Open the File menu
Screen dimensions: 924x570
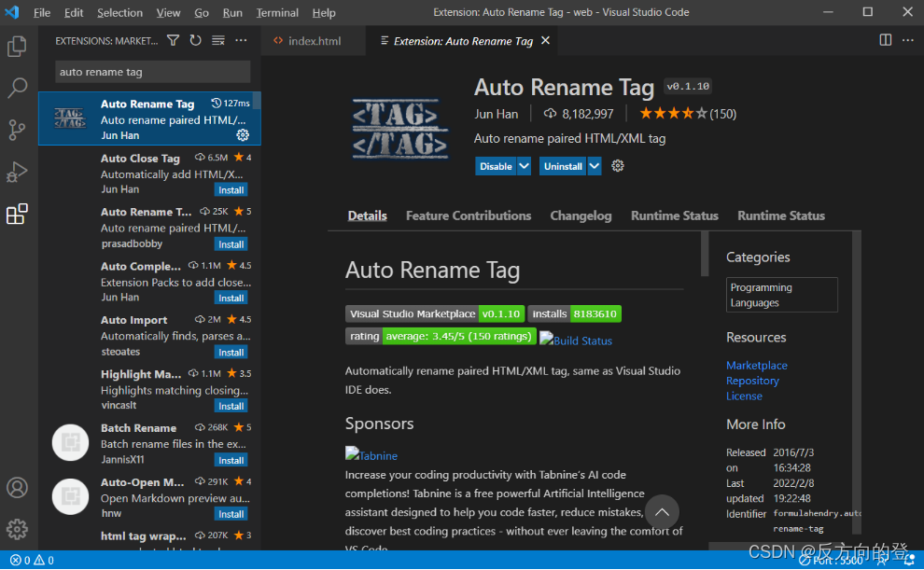click(x=42, y=12)
